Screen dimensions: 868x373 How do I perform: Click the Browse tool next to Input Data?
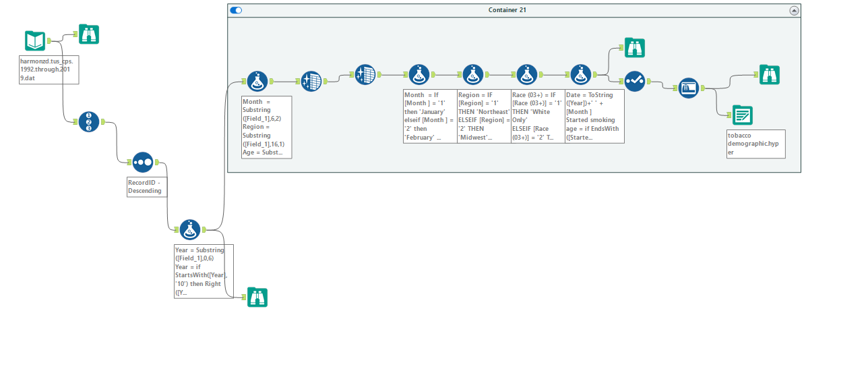(x=89, y=34)
